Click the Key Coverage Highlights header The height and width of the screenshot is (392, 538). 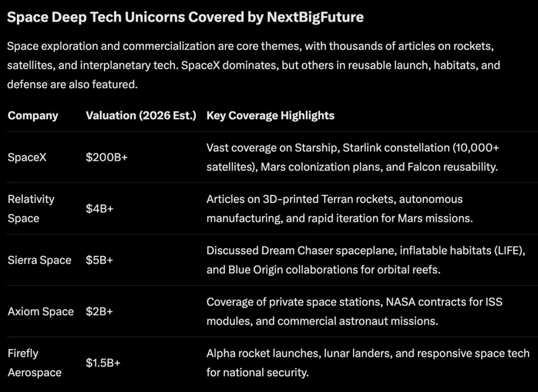click(x=270, y=116)
